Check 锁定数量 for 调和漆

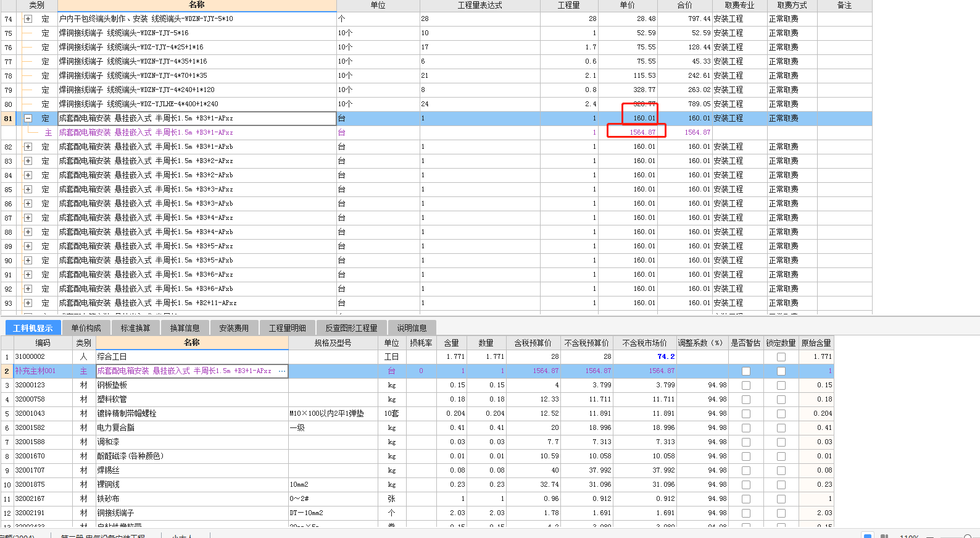(x=781, y=442)
